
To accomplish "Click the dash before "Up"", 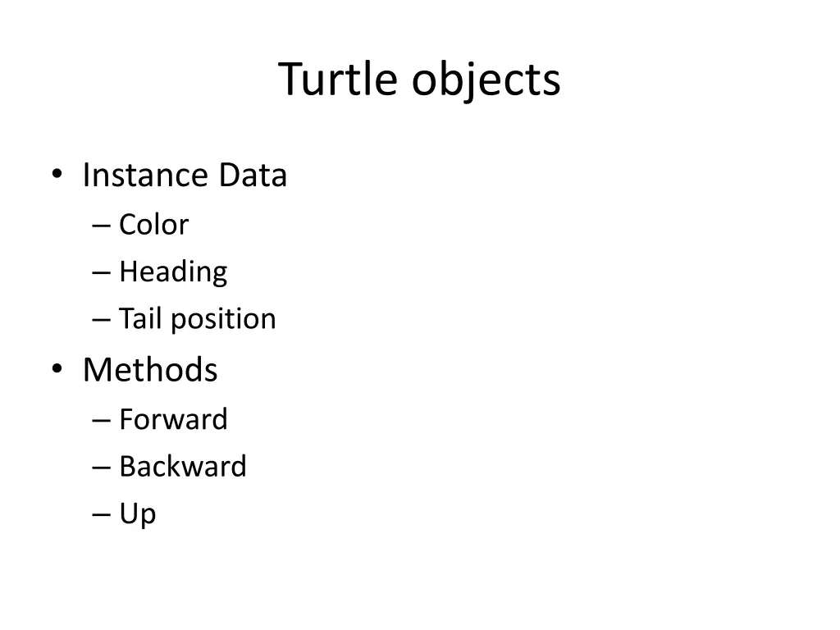I will pos(102,515).
